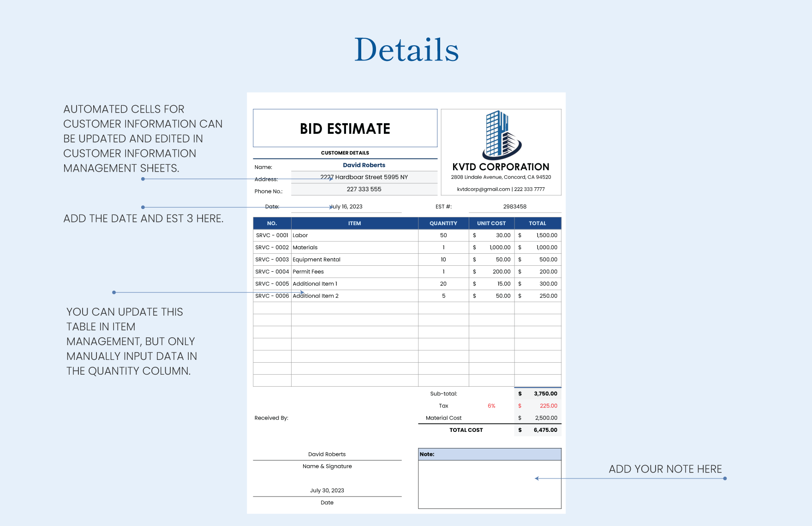812x526 pixels.
Task: Select the customer name David Roberts cell
Action: pyautogui.click(x=364, y=165)
